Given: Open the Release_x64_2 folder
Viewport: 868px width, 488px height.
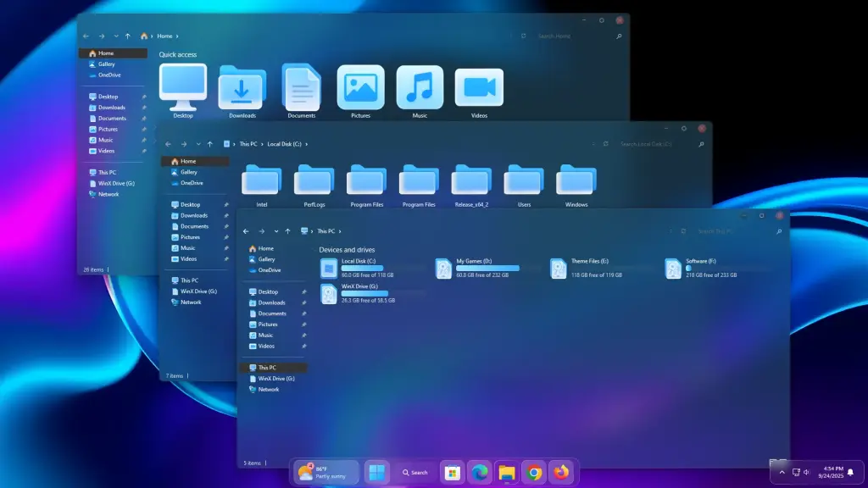Looking at the screenshot, I should (x=471, y=180).
